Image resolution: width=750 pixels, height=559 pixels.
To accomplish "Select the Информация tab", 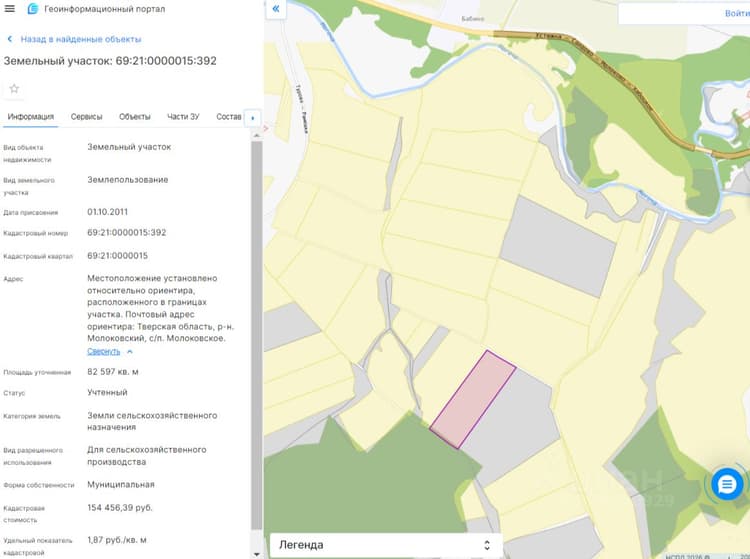I will [x=31, y=117].
